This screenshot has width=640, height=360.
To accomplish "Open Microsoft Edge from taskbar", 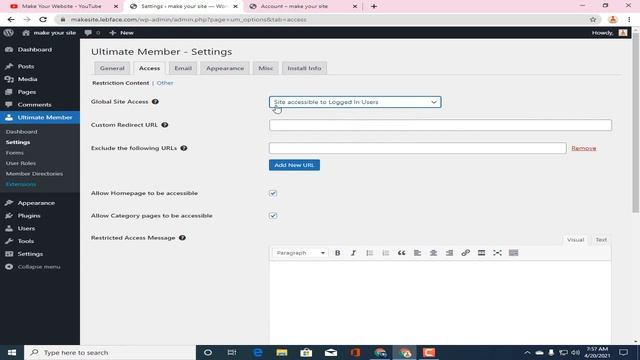I will click(258, 353).
